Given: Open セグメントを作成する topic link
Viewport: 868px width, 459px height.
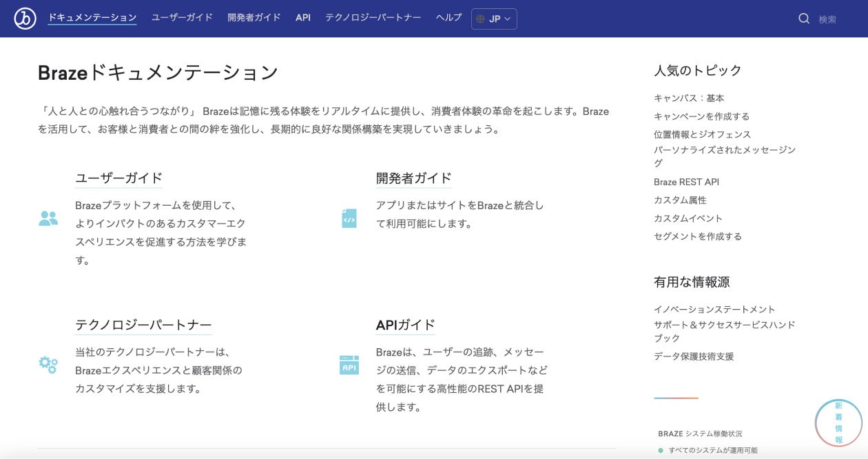Looking at the screenshot, I should 698,236.
